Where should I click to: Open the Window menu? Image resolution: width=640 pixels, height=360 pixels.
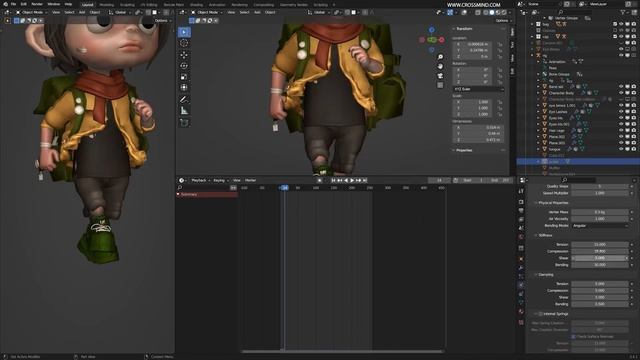point(53,4)
